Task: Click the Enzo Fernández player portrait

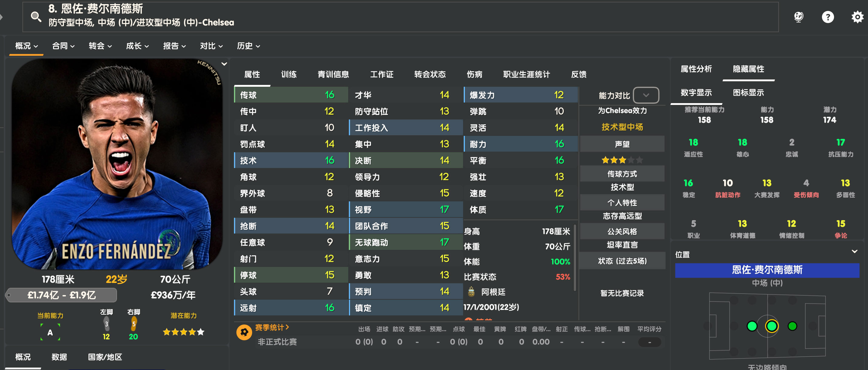Action: [117, 164]
